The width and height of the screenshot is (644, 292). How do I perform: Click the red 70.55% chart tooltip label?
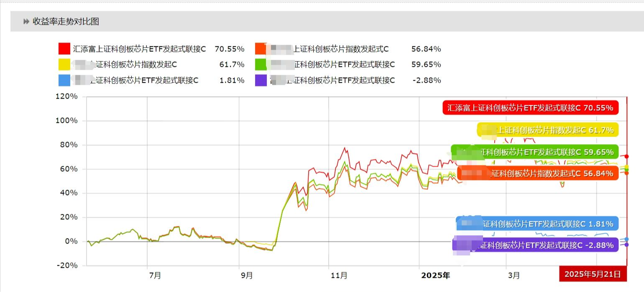click(530, 108)
